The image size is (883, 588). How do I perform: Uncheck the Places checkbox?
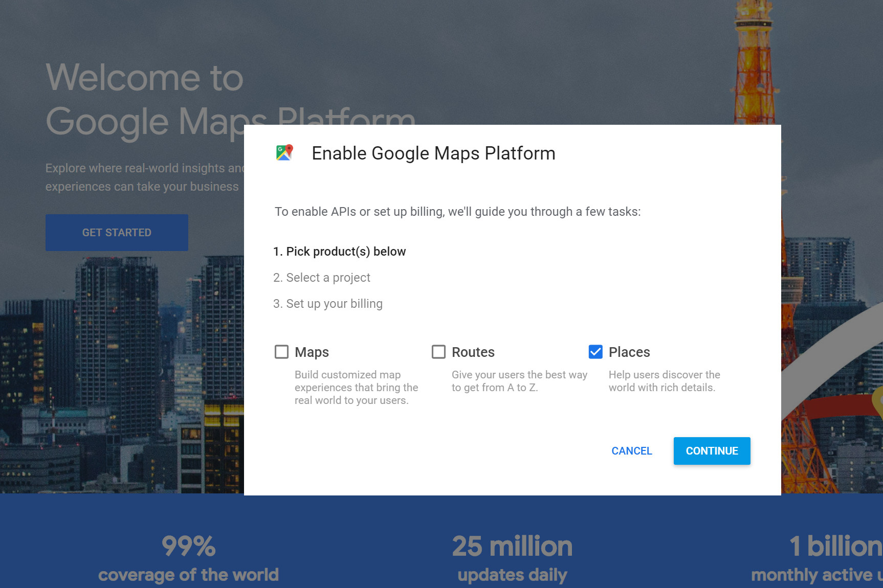click(595, 352)
